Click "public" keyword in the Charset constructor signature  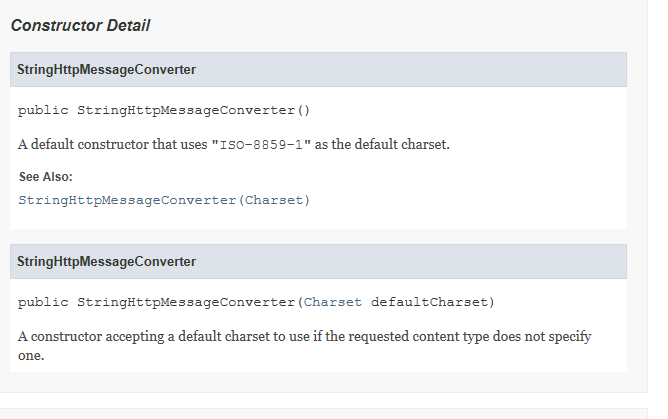tap(43, 302)
